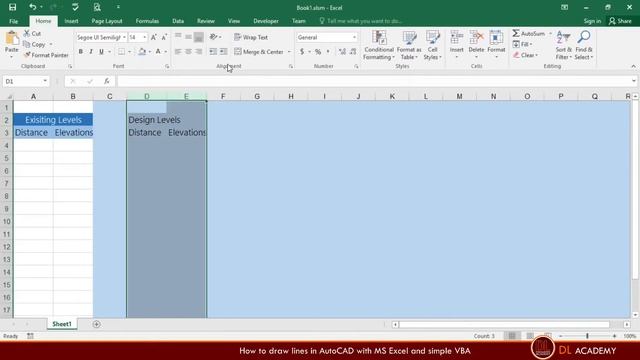Image resolution: width=640 pixels, height=360 pixels.
Task: Click the Share button
Action: tap(620, 21)
